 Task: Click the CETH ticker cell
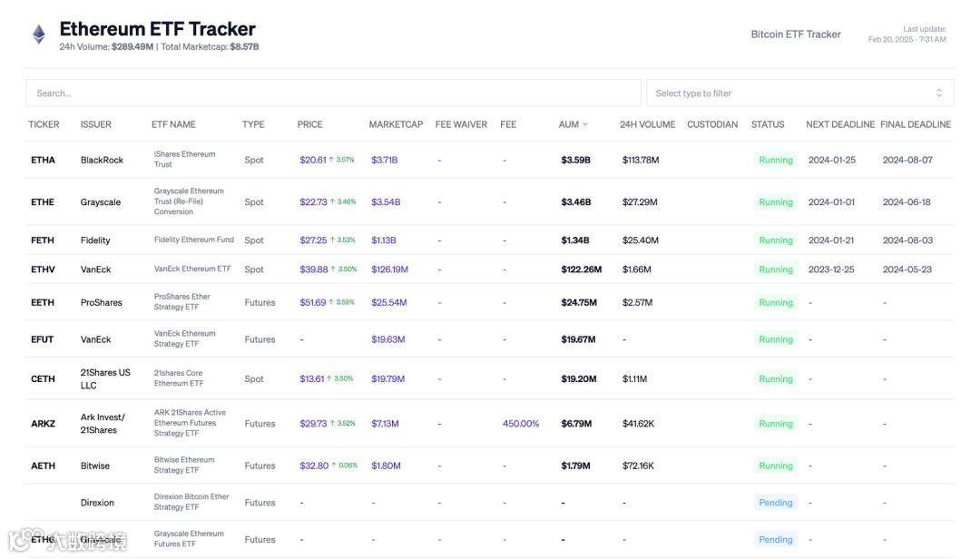click(43, 379)
